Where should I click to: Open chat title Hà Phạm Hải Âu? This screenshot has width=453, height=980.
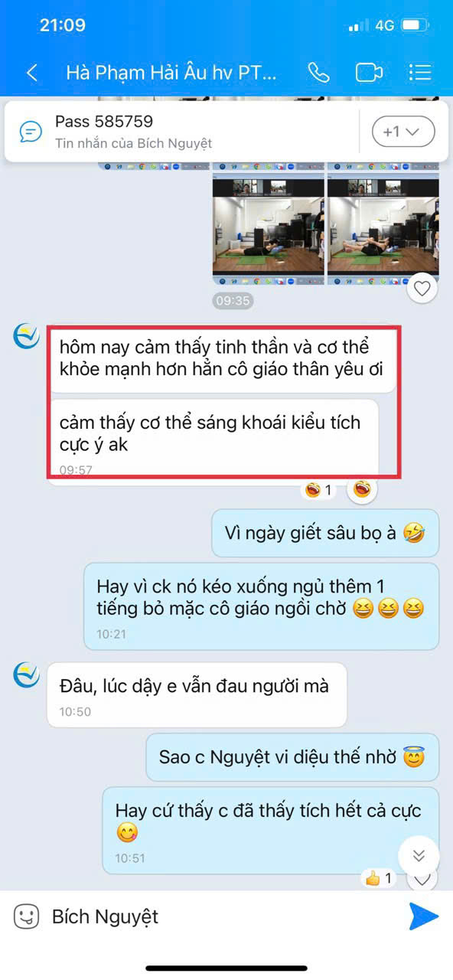(x=171, y=73)
